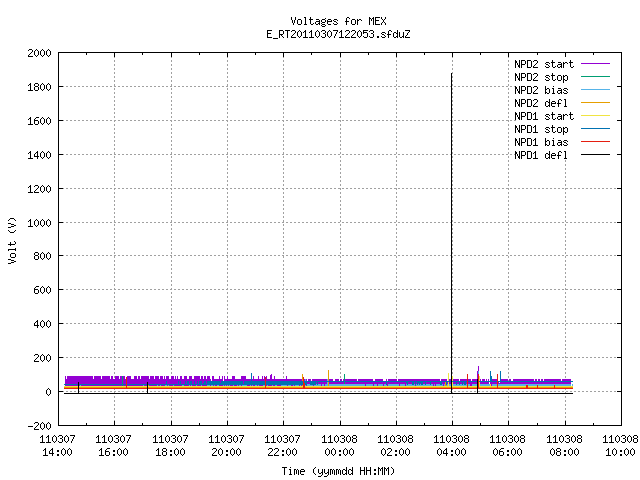Click the 'Time (yymmdd HH:MM)' x-axis label
Viewport: 640px width, 480px height.
[x=338, y=471]
